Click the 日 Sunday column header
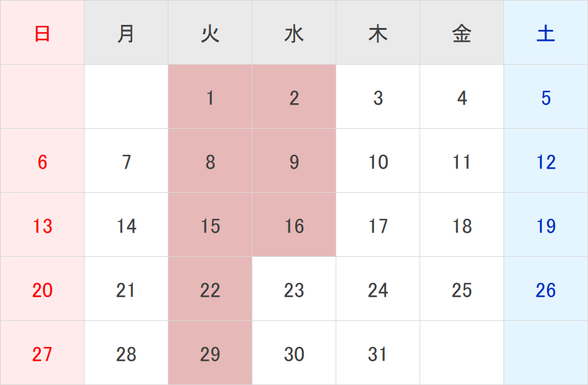588x385 pixels. click(42, 32)
